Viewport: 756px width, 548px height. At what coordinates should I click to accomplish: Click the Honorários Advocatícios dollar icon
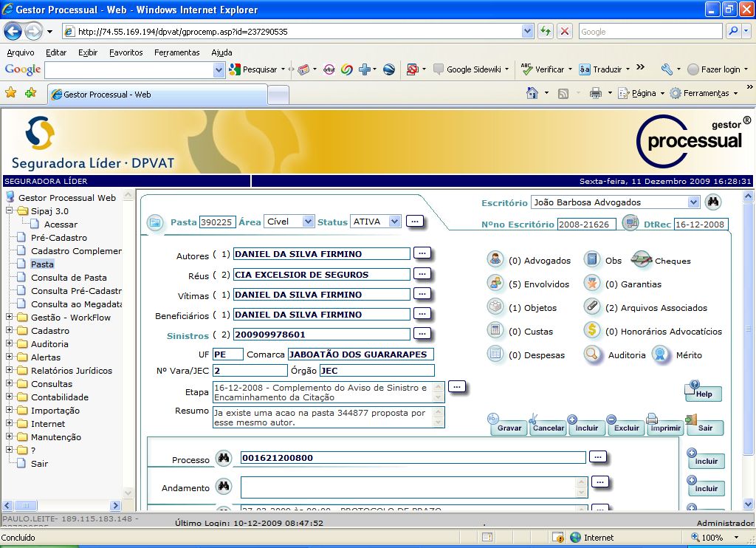591,330
